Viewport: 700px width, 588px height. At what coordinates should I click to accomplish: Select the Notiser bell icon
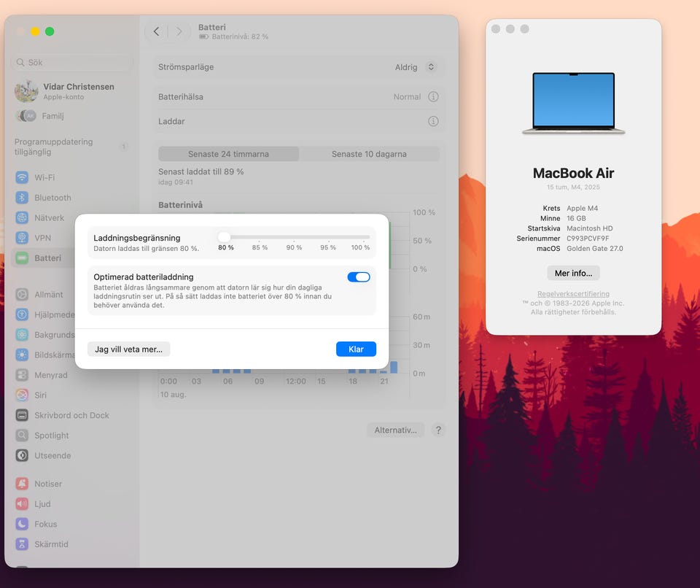pos(22,484)
